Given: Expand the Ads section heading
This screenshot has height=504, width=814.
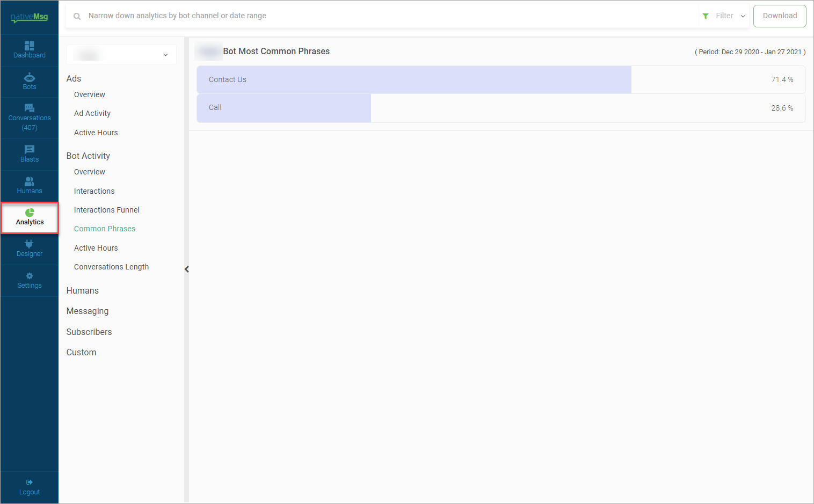Looking at the screenshot, I should tap(74, 78).
